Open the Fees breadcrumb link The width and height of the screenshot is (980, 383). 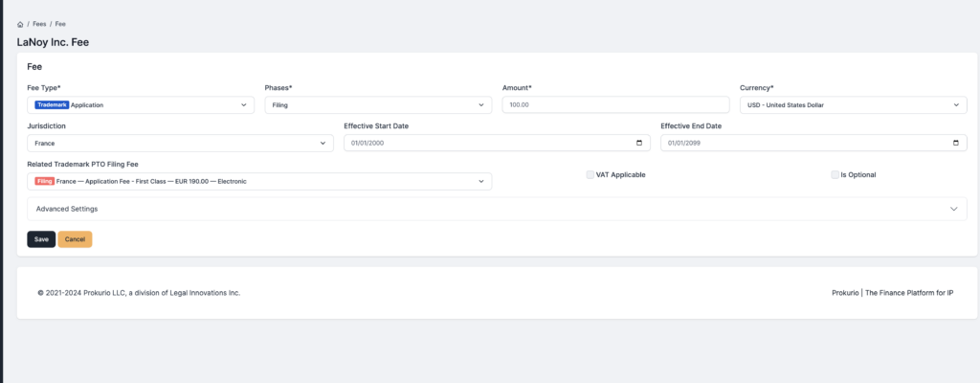(x=39, y=24)
